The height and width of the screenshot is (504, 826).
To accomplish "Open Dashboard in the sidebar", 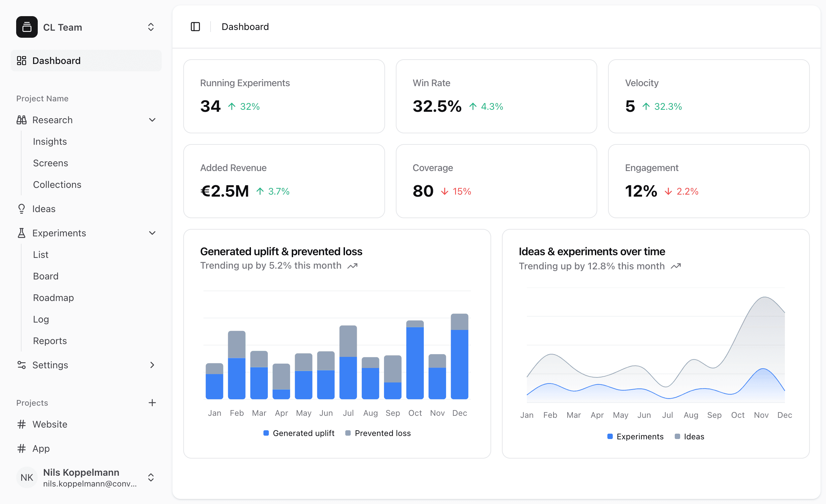I will [x=86, y=61].
